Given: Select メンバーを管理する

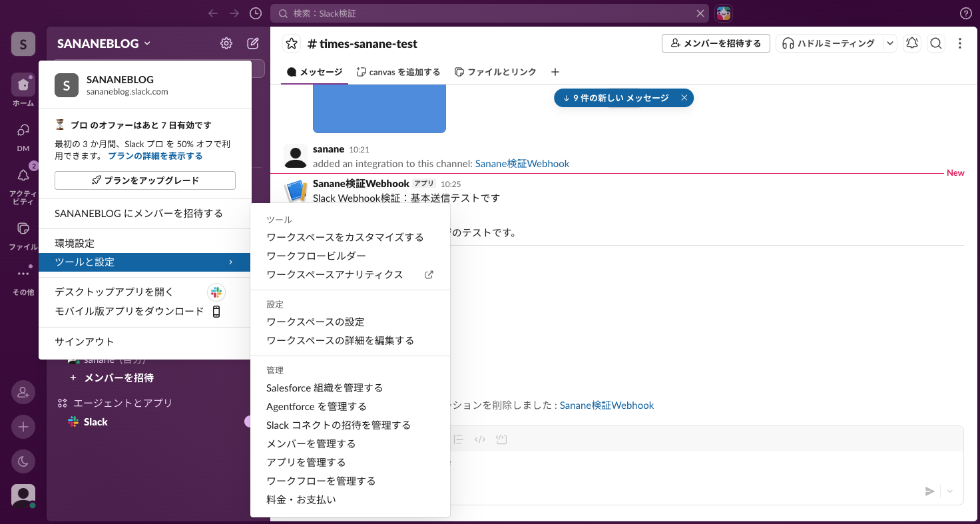Looking at the screenshot, I should coord(350,443).
